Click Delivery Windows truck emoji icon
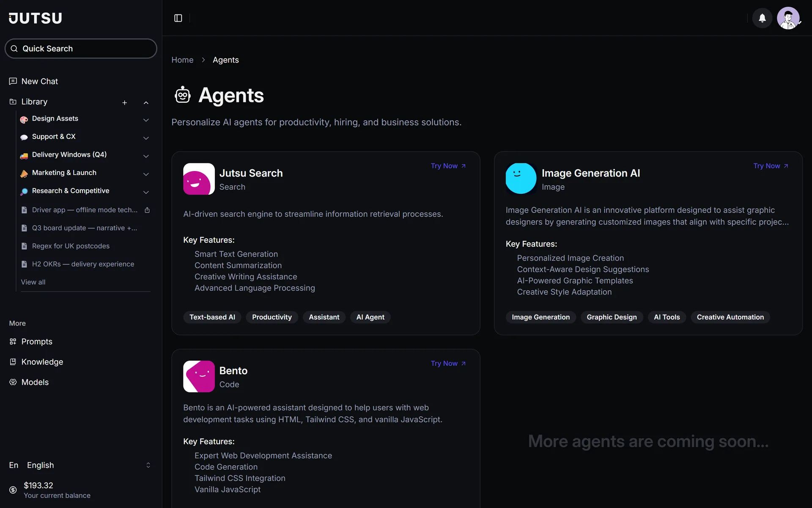The height and width of the screenshot is (508, 812). click(24, 156)
